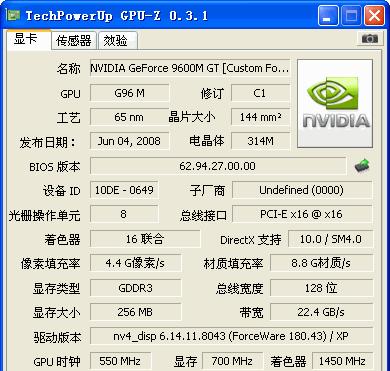Click the texture fillrate 8.8 G材质/s
This screenshot has width=390, height=371.
pyautogui.click(x=321, y=263)
